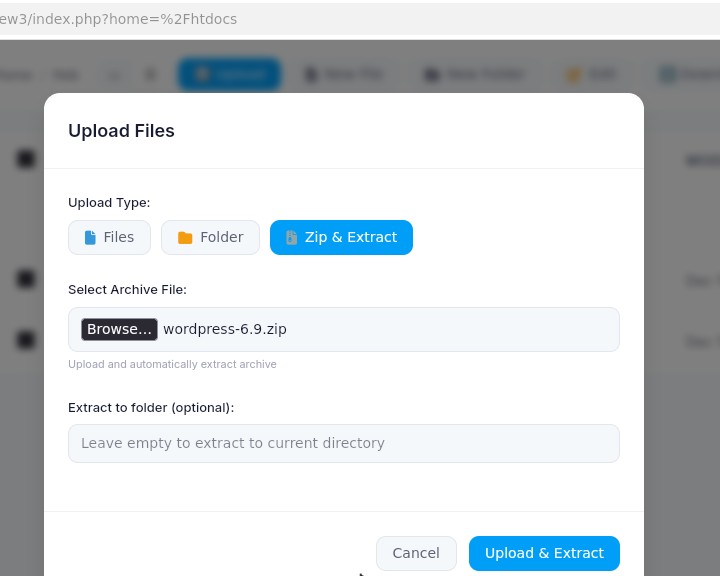The width and height of the screenshot is (720, 576).
Task: Click the first file row icon behind dialog
Action: click(26, 158)
